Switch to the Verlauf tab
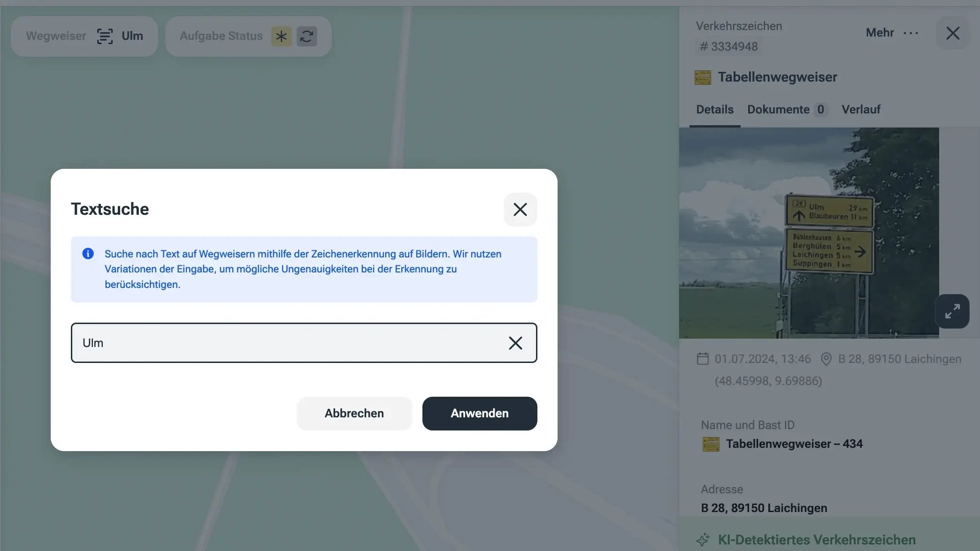 click(860, 109)
